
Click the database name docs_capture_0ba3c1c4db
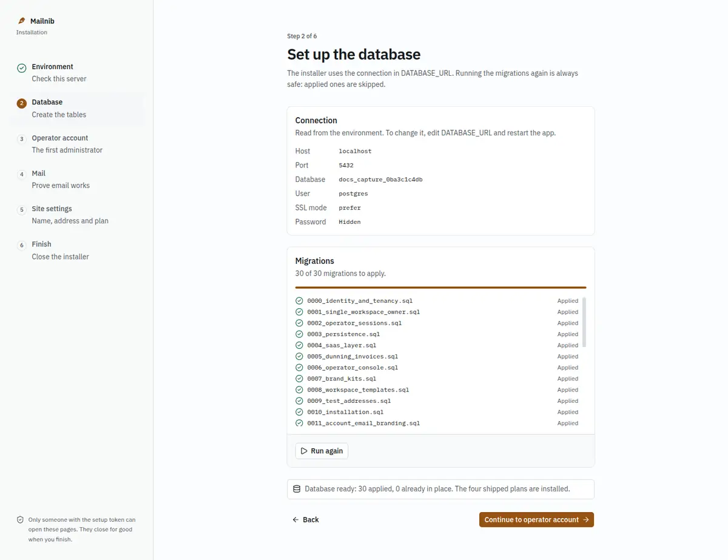coord(380,180)
